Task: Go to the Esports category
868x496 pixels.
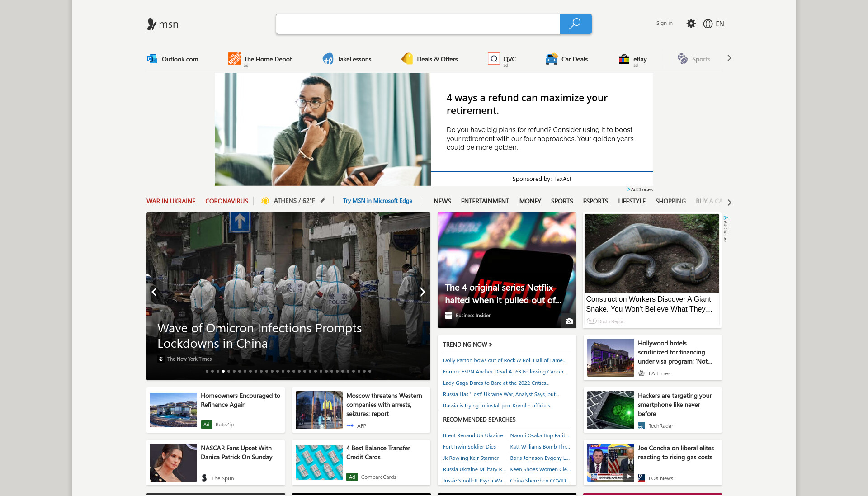Action: coord(595,201)
